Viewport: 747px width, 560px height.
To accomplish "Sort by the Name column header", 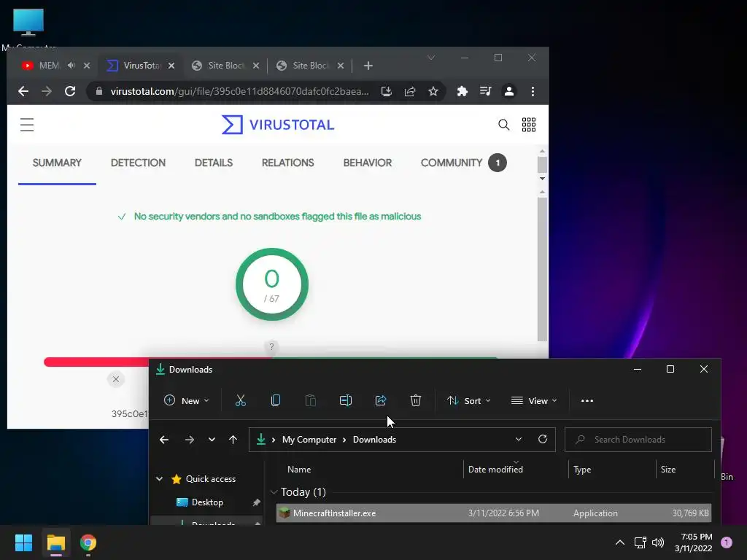I will pyautogui.click(x=299, y=470).
